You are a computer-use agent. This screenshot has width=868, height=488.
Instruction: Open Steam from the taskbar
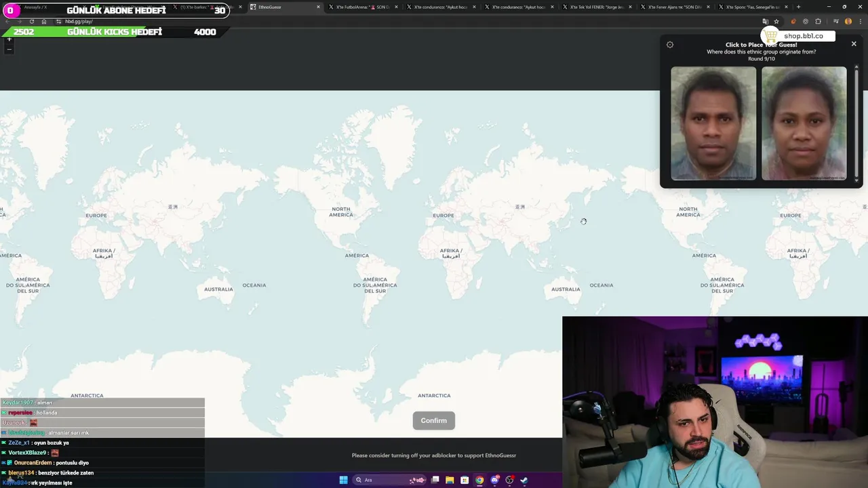[525, 480]
